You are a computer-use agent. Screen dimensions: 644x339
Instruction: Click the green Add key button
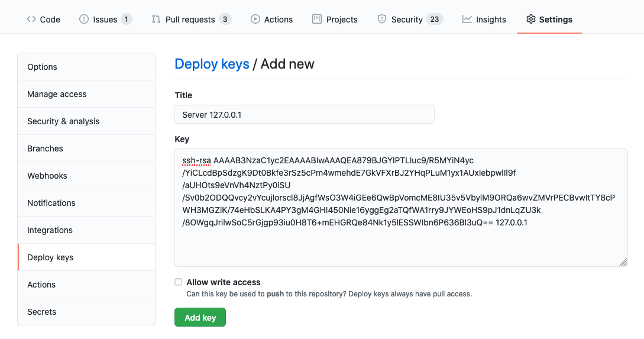[200, 318]
